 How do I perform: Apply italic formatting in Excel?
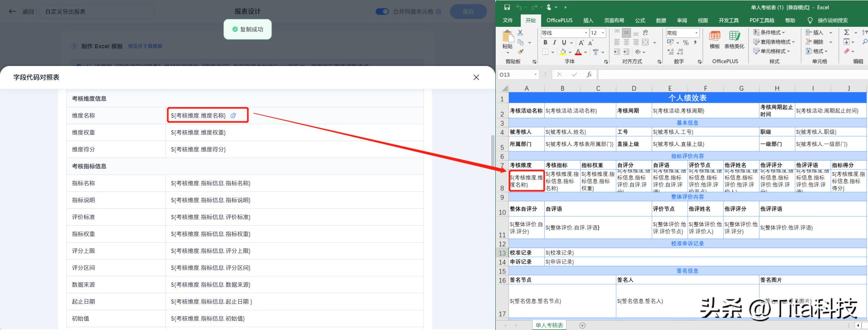click(554, 42)
